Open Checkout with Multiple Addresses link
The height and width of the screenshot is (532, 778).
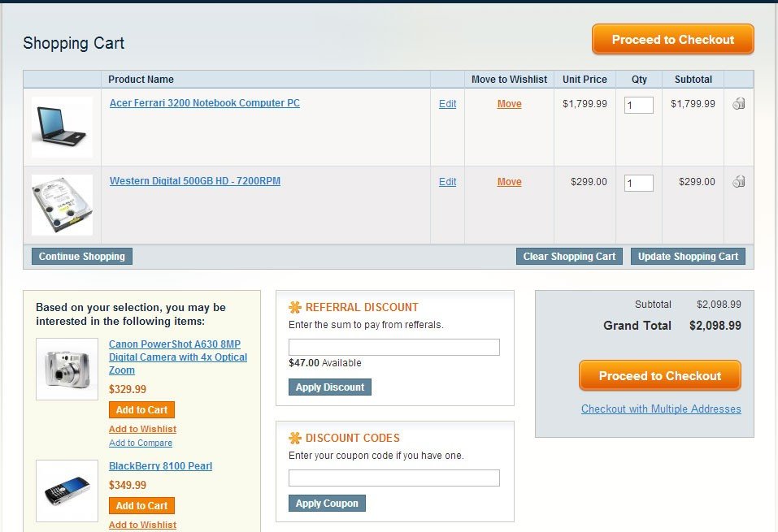(661, 409)
